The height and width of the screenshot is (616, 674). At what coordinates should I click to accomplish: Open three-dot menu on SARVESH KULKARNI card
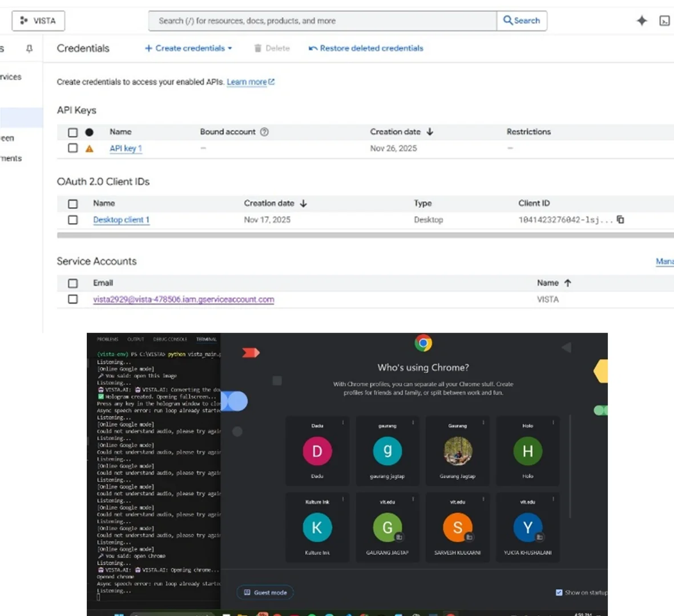click(x=483, y=499)
